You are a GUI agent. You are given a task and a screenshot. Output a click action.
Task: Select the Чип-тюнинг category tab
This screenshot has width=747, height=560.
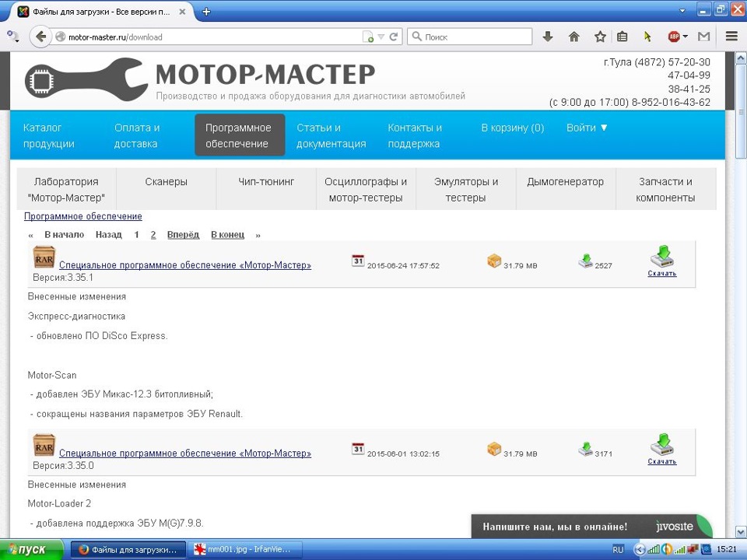tap(266, 189)
